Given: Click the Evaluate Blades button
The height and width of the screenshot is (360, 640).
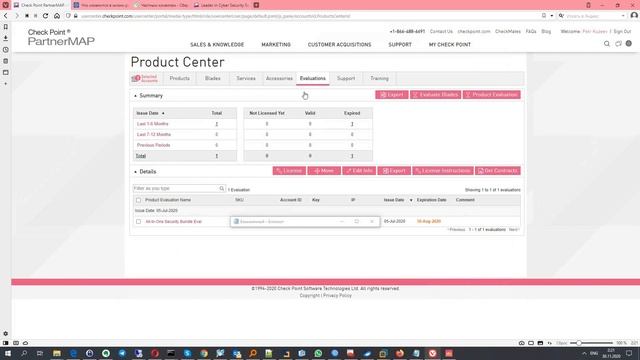Looking at the screenshot, I should (435, 95).
